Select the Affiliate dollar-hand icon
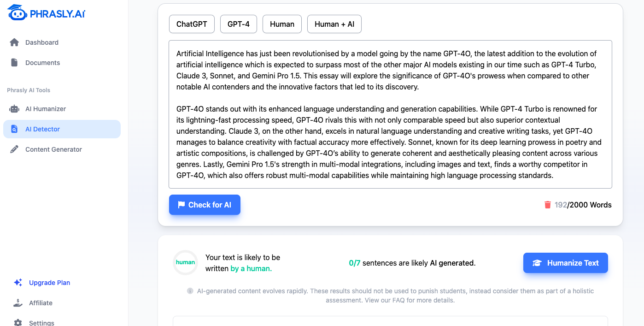This screenshot has height=326, width=644. (x=17, y=302)
